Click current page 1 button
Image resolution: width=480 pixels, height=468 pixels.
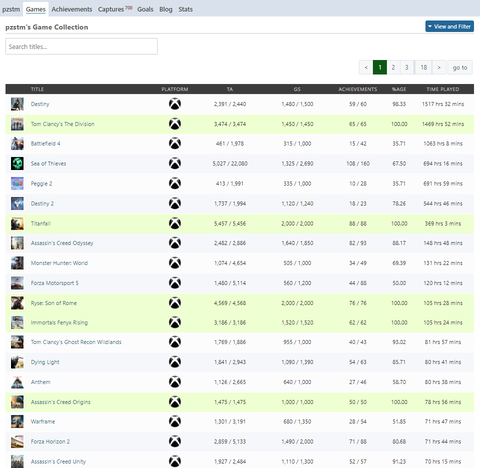tap(380, 67)
